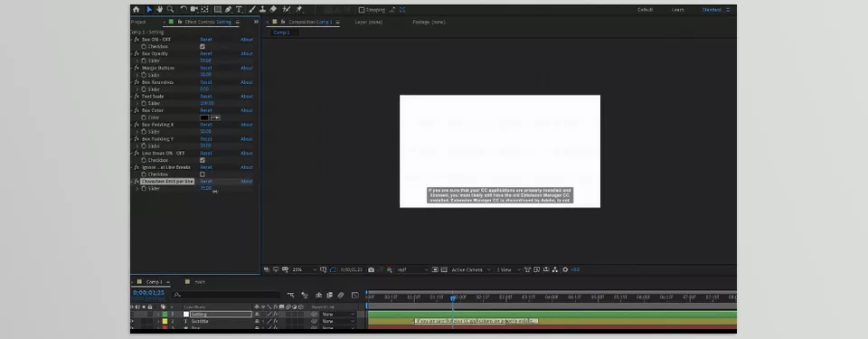Select the Effect Controls Setting tab

tap(208, 22)
